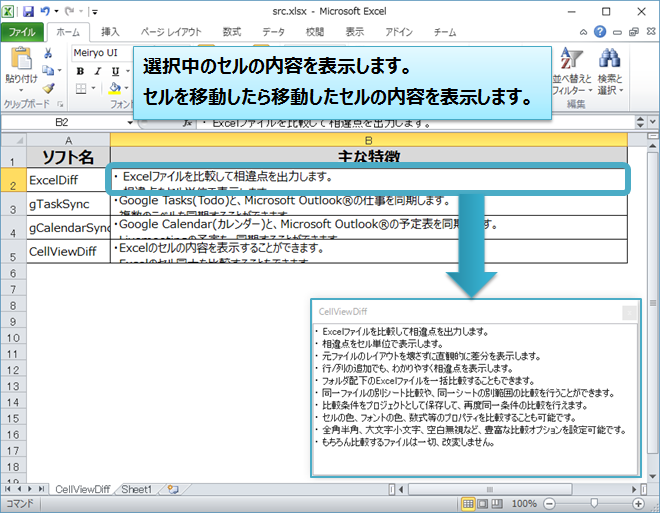The height and width of the screenshot is (513, 660).
Task: Click the gTaskSync cell
Action: [68, 204]
